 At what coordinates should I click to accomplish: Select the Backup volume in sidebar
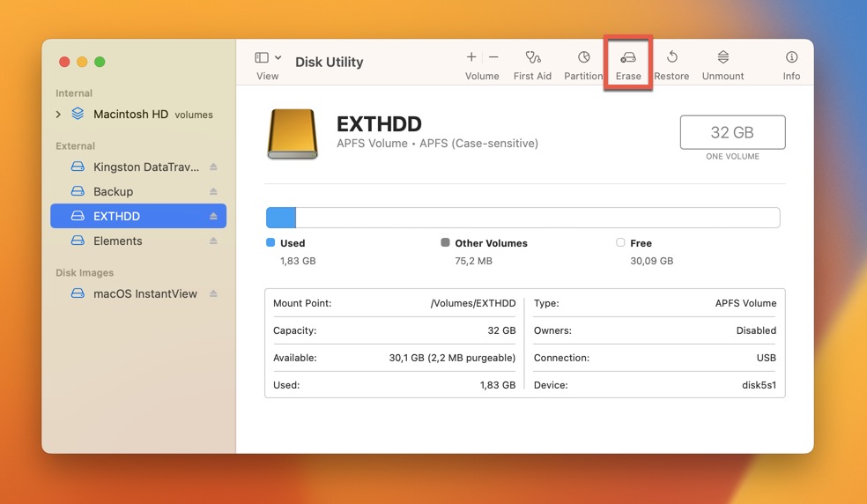pyautogui.click(x=113, y=192)
